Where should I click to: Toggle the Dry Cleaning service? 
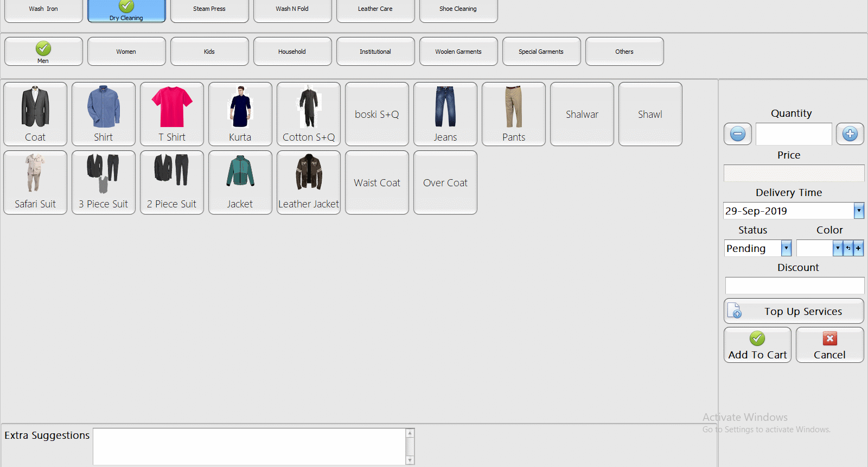click(x=126, y=10)
